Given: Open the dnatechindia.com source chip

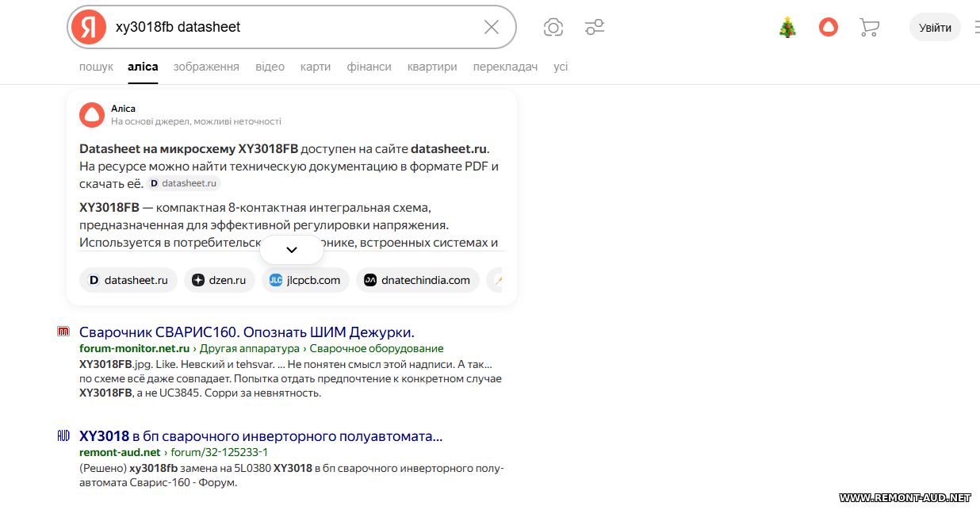Looking at the screenshot, I should point(417,280).
